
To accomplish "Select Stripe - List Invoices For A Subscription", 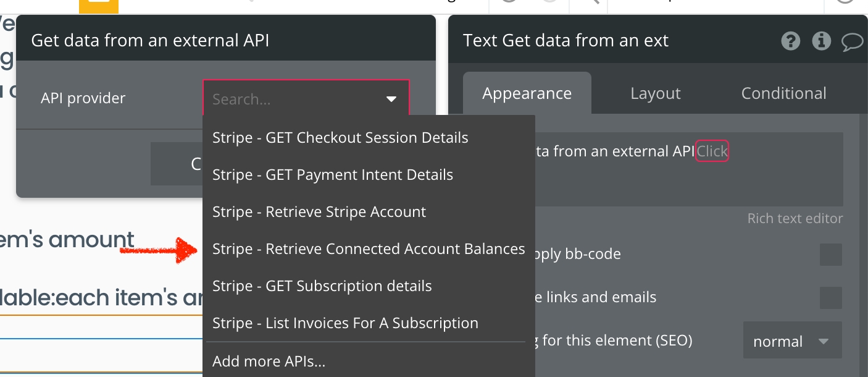I will (345, 323).
